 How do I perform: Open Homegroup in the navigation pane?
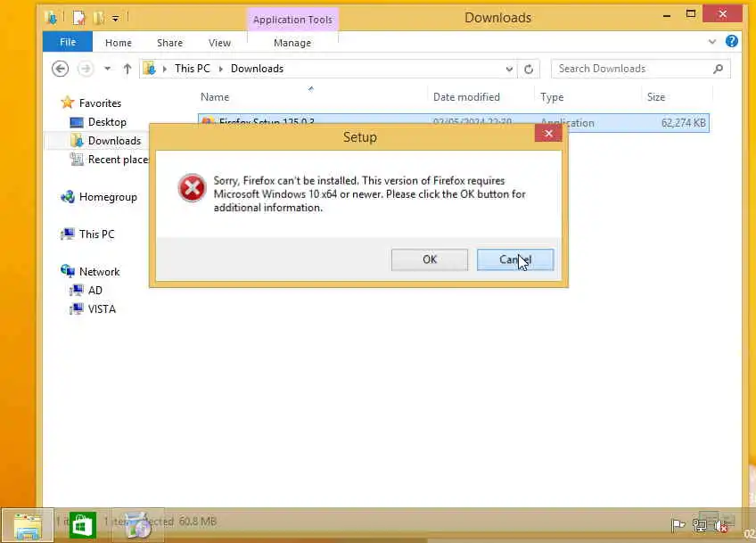click(x=108, y=197)
